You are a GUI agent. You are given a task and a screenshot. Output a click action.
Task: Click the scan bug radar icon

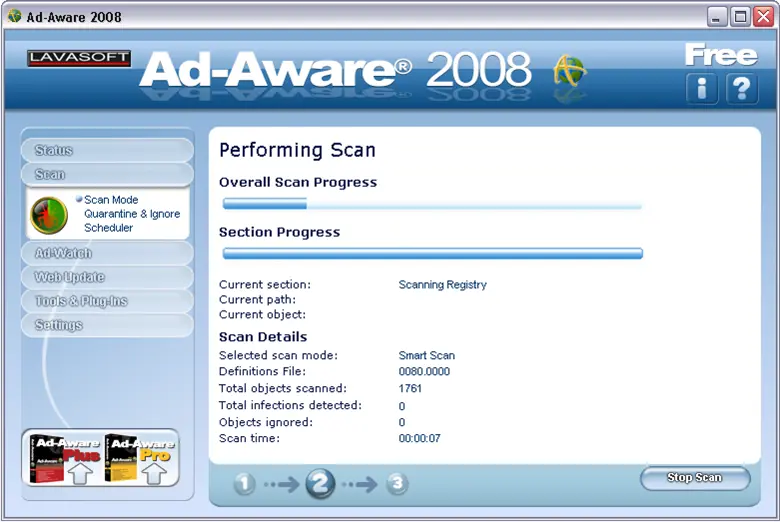(49, 215)
